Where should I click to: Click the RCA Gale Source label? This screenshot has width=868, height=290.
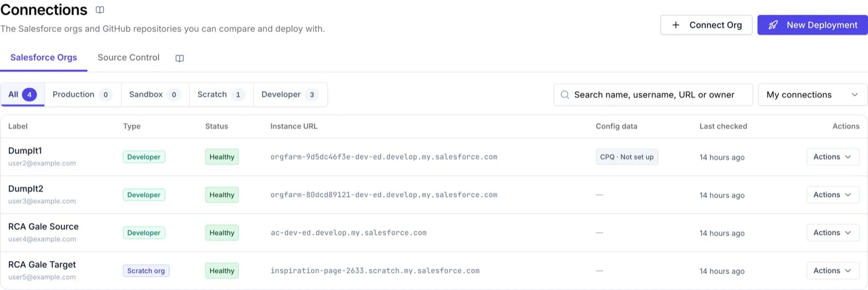tap(43, 227)
